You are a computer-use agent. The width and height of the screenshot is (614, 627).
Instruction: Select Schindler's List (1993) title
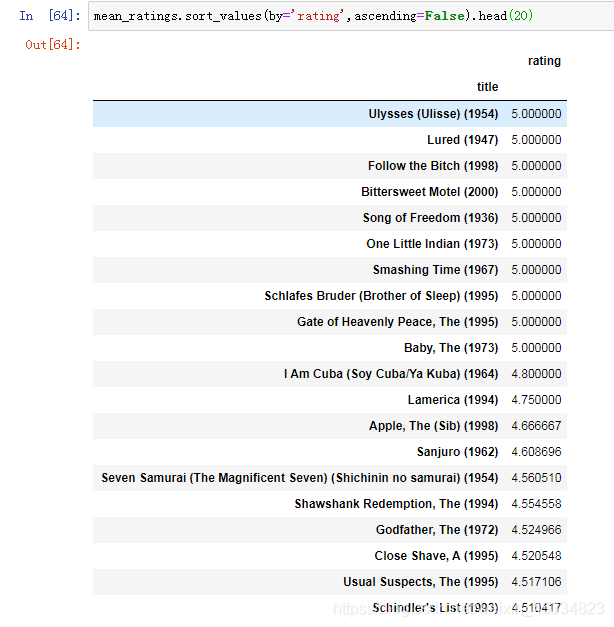pyautogui.click(x=435, y=608)
